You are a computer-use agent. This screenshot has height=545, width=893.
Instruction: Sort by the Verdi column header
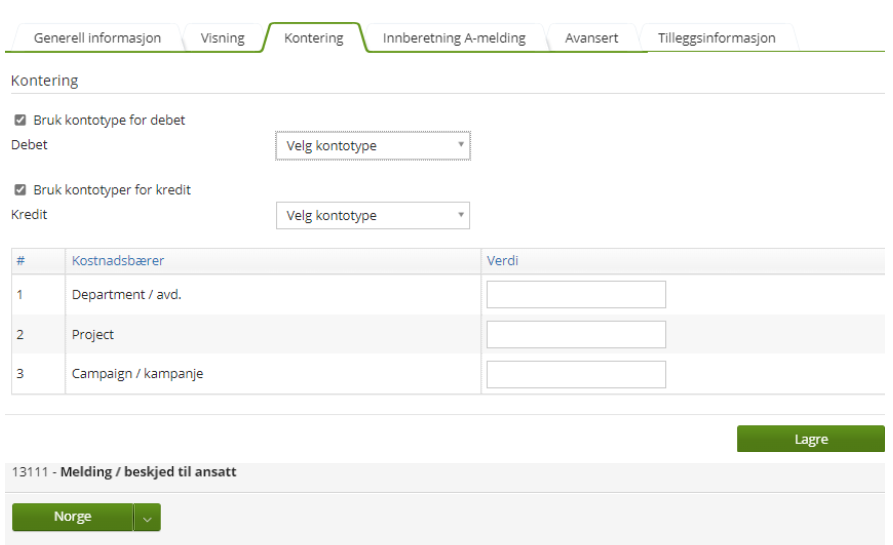pyautogui.click(x=502, y=261)
